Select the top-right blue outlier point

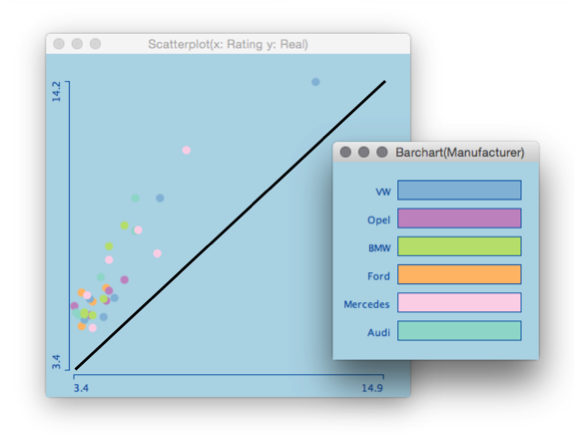(x=315, y=82)
